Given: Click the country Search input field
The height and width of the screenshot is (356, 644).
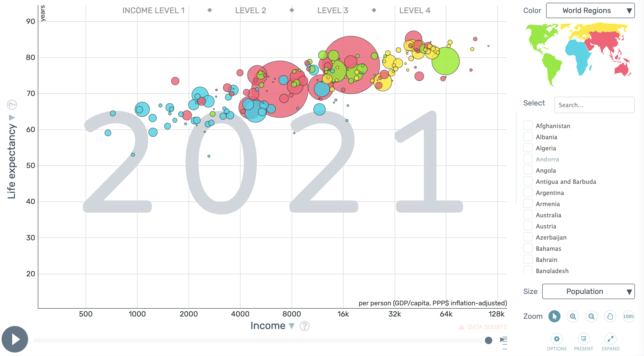Looking at the screenshot, I should pos(594,105).
